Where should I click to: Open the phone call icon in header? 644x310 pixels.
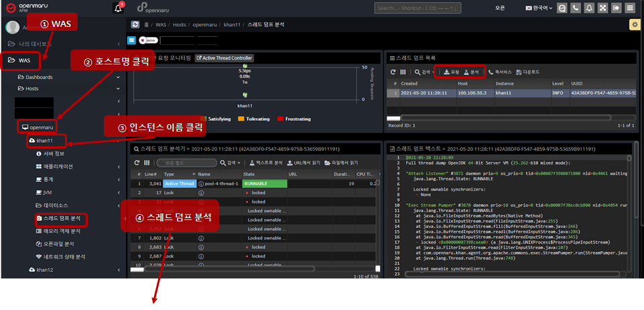576,8
